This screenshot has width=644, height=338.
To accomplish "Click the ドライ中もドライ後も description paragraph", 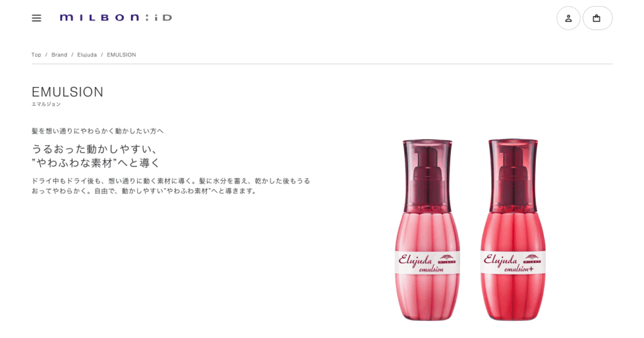I will [171, 186].
